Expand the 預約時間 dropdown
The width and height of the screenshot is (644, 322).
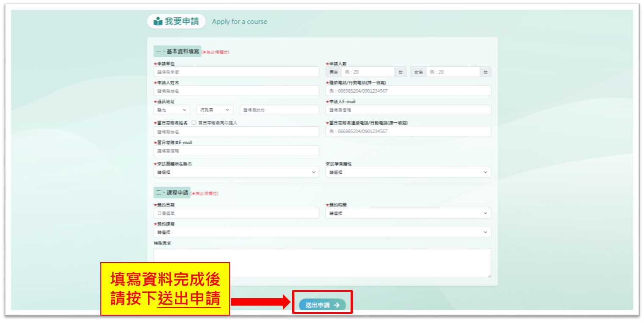(409, 213)
